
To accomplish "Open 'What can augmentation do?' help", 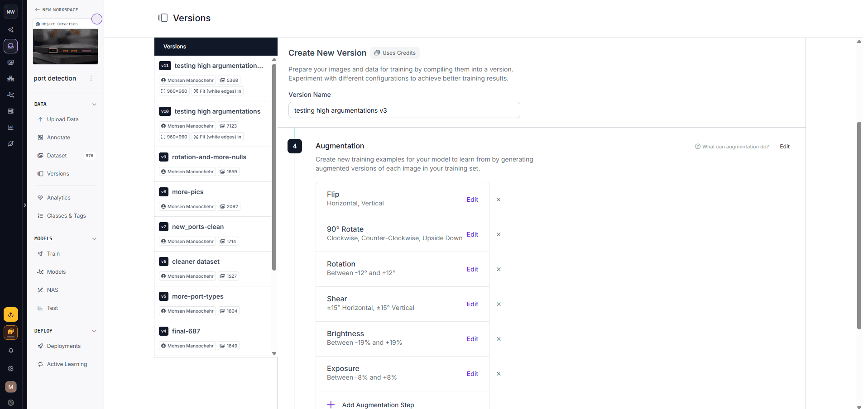I will point(732,147).
